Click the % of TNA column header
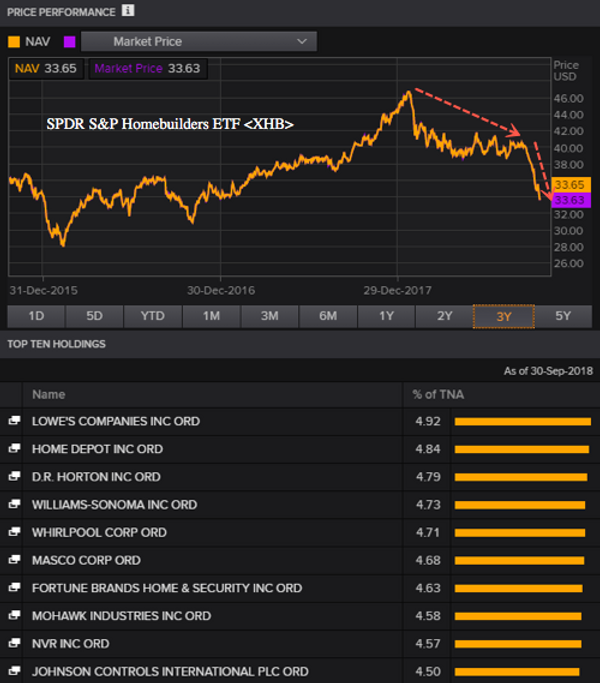Image resolution: width=600 pixels, height=683 pixels. point(438,395)
